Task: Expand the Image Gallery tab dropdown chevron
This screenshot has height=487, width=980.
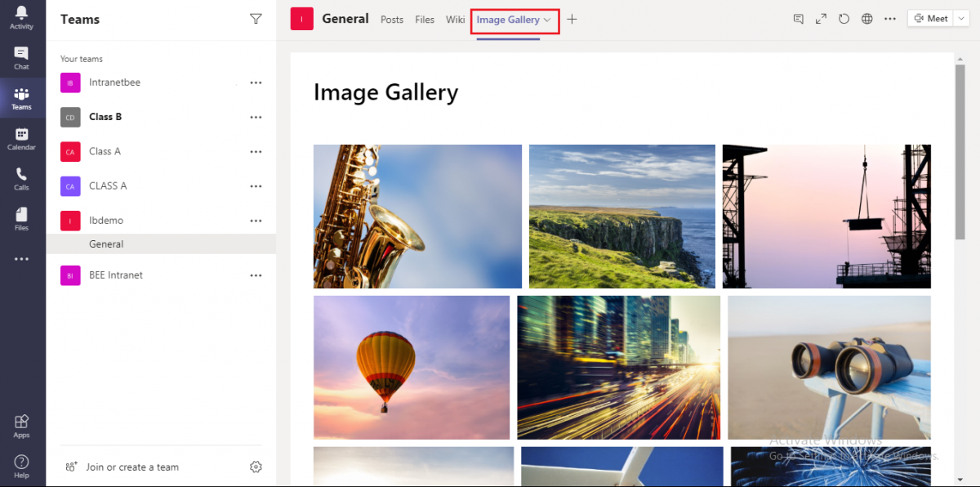Action: pyautogui.click(x=547, y=20)
